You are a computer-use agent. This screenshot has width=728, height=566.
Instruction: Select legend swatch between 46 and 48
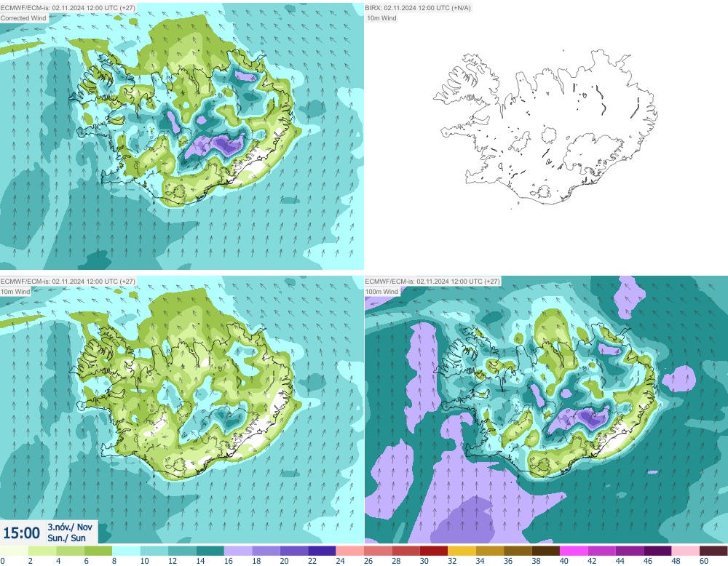click(657, 551)
